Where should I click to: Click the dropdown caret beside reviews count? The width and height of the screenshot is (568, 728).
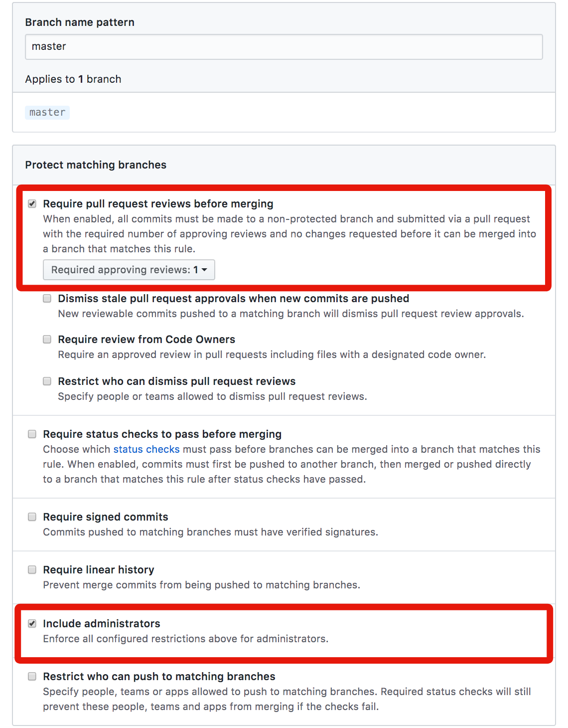click(x=204, y=270)
